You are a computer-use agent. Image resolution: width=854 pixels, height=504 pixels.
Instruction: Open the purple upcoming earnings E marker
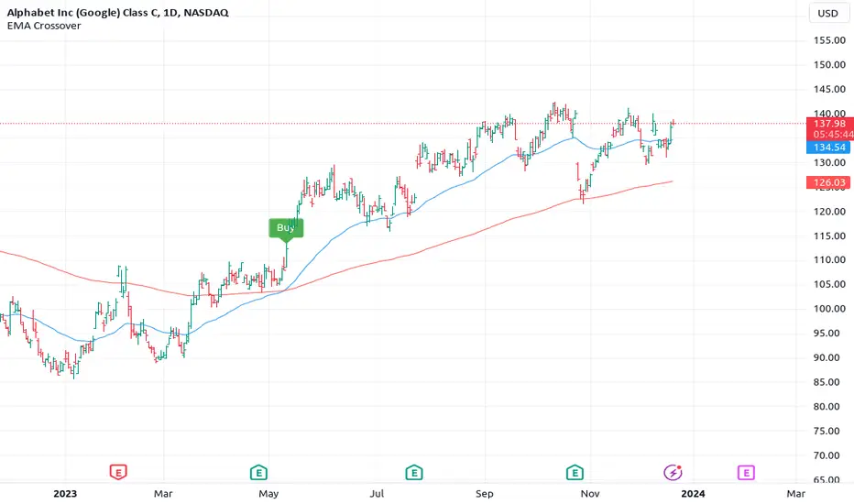746,473
